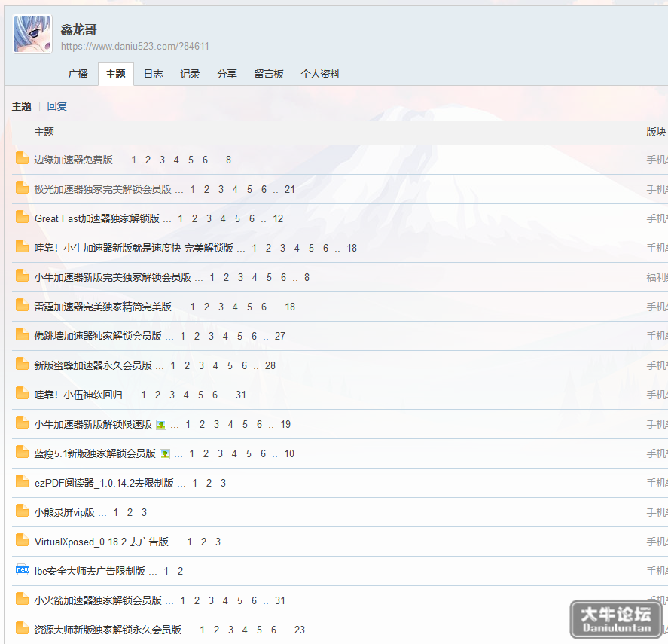This screenshot has width=668, height=644.
Task: Open thread 雷霆加速器完美独家精简完美版
Action: pos(102,307)
